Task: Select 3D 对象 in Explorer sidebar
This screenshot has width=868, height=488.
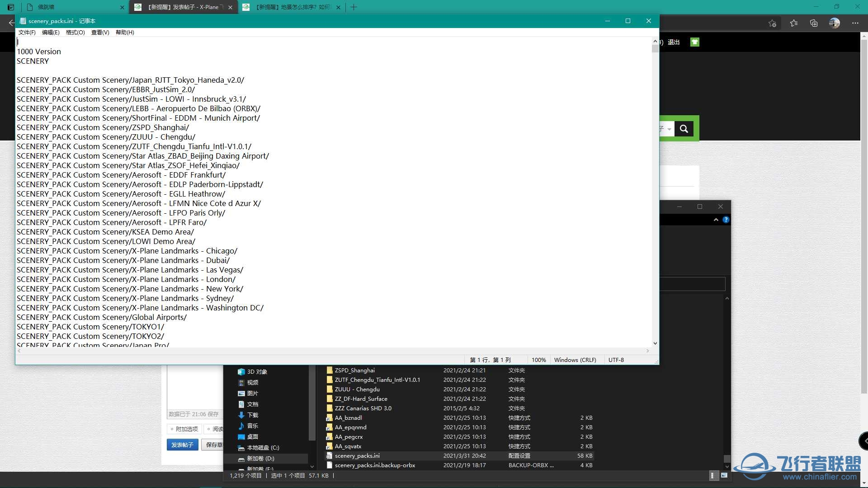Action: coord(257,371)
